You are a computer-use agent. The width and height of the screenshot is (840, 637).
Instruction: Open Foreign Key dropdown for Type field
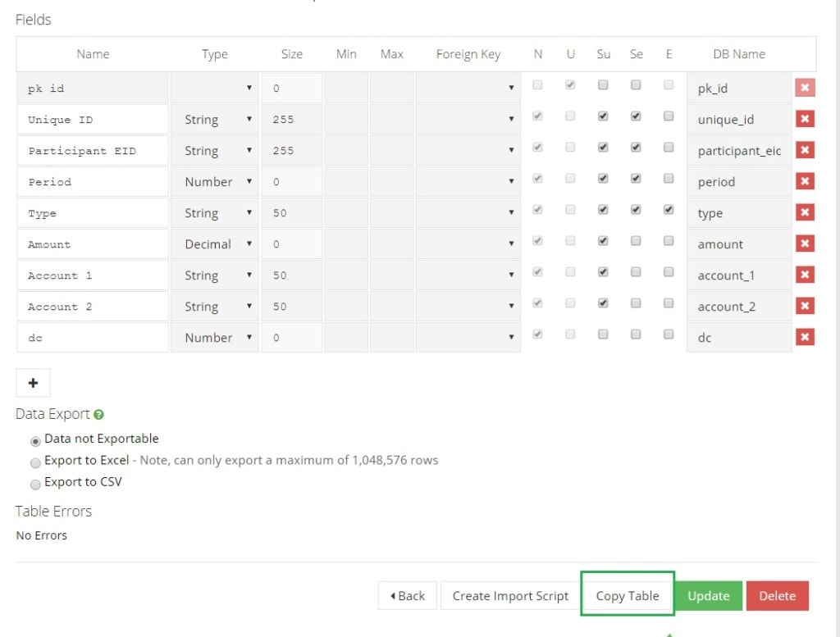[x=468, y=212]
